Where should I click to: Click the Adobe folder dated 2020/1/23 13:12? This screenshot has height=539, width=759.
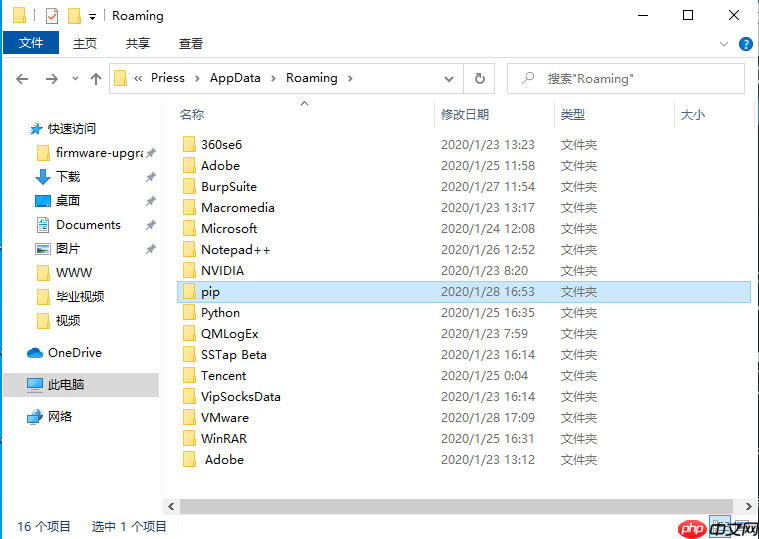(x=224, y=460)
